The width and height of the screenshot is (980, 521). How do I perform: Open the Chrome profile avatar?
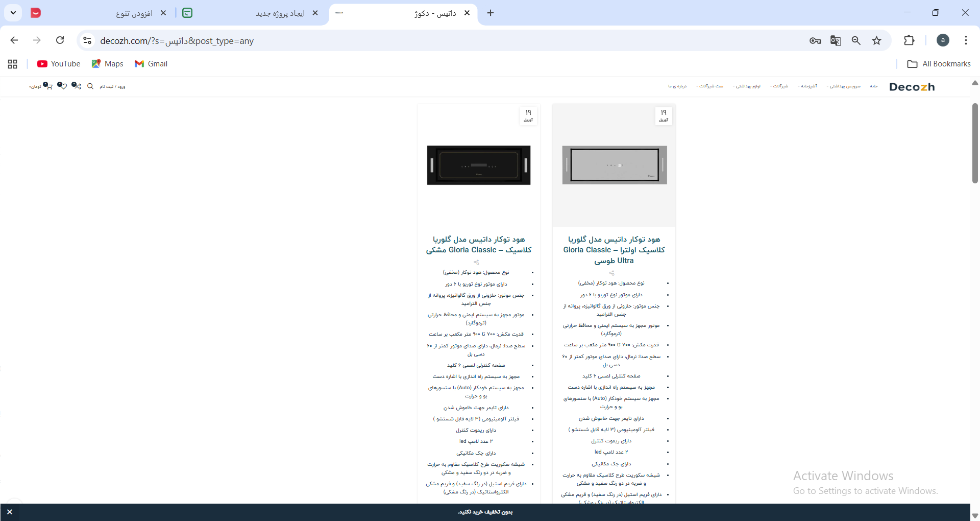[943, 40]
